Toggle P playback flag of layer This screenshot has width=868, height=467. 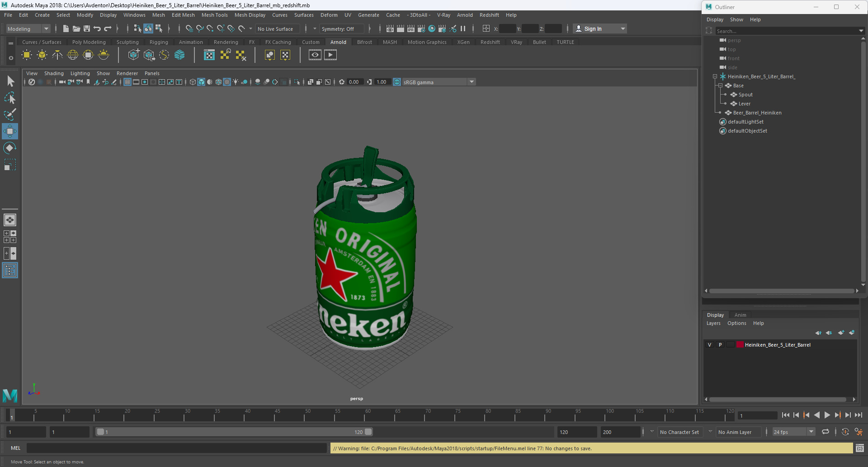click(720, 345)
